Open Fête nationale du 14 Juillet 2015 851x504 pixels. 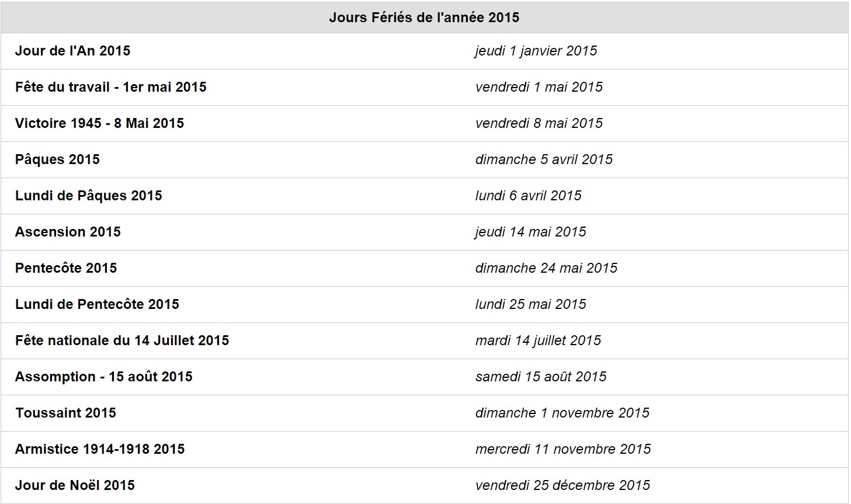click(122, 340)
